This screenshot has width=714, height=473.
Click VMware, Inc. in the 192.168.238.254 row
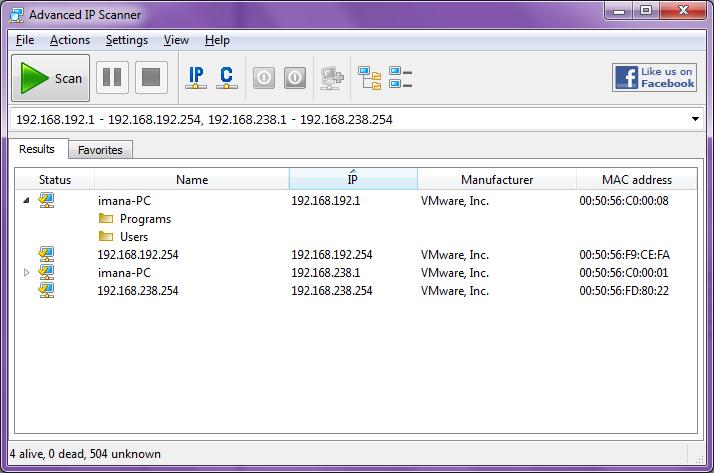[x=455, y=290]
